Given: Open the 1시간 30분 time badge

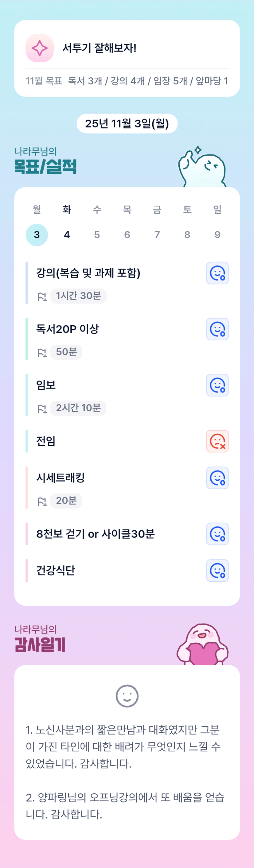Looking at the screenshot, I should coord(78,296).
